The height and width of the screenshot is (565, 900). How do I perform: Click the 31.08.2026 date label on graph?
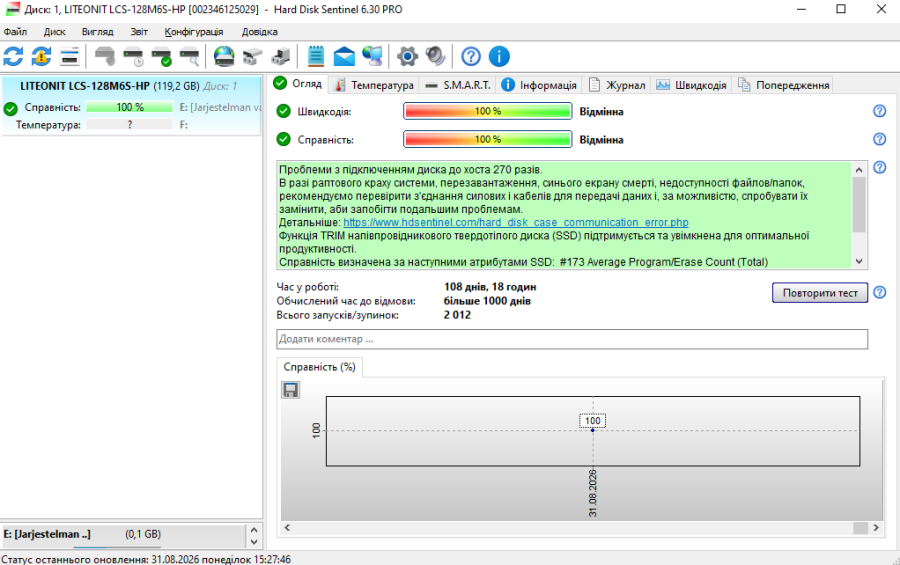[593, 493]
